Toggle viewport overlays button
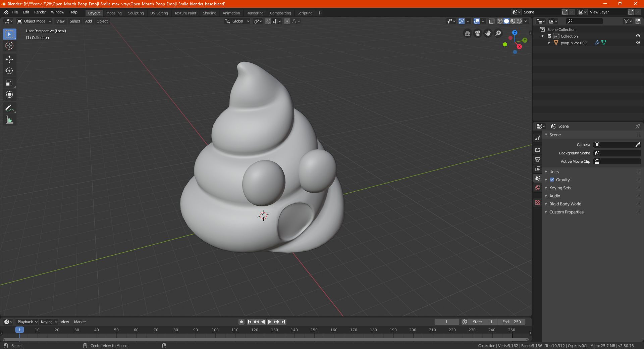 (x=477, y=21)
